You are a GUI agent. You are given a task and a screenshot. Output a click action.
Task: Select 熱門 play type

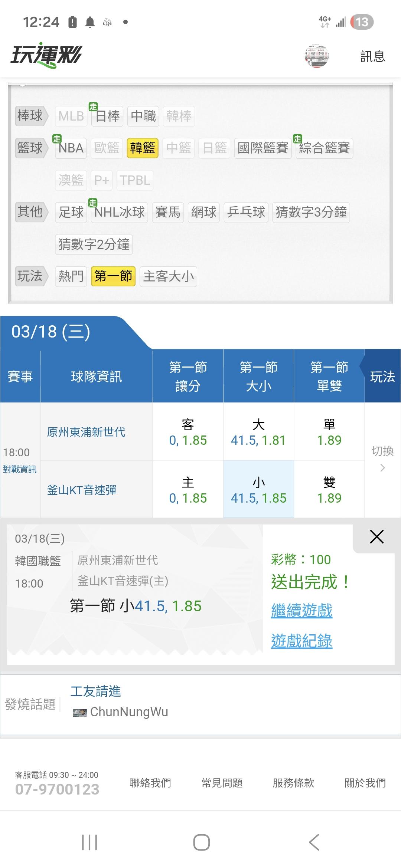71,276
